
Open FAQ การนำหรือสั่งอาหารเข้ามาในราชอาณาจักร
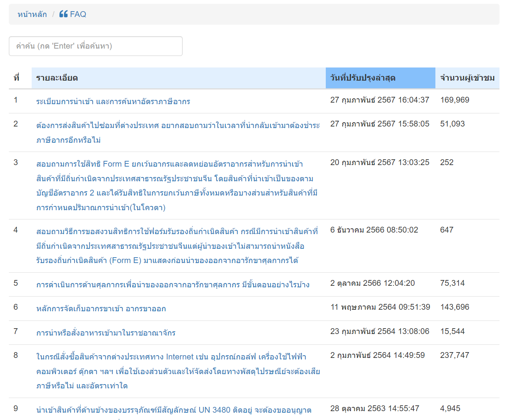pyautogui.click(x=106, y=333)
